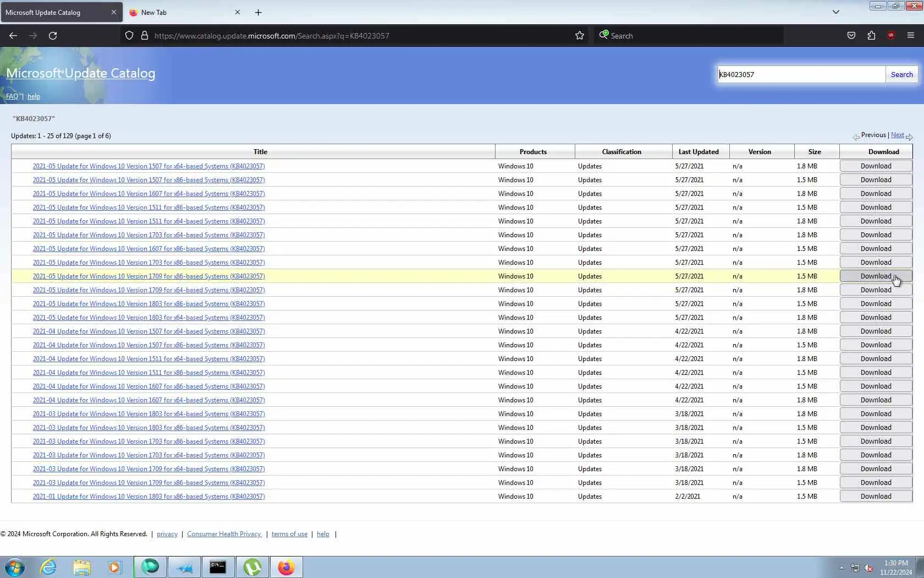Download 2021-04 Update for Version 1507 x64

[x=876, y=331]
